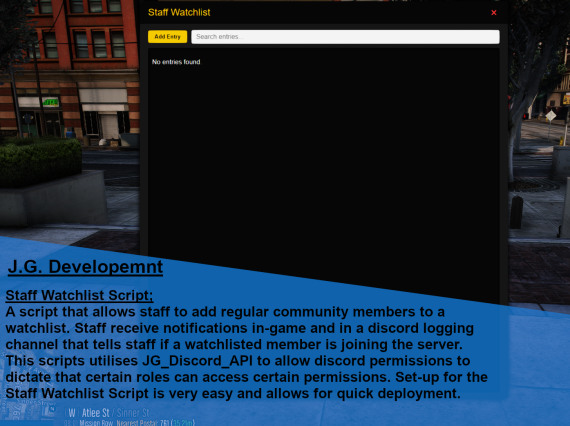Close the Staff Watchlist panel
The height and width of the screenshot is (426, 570).
493,13
